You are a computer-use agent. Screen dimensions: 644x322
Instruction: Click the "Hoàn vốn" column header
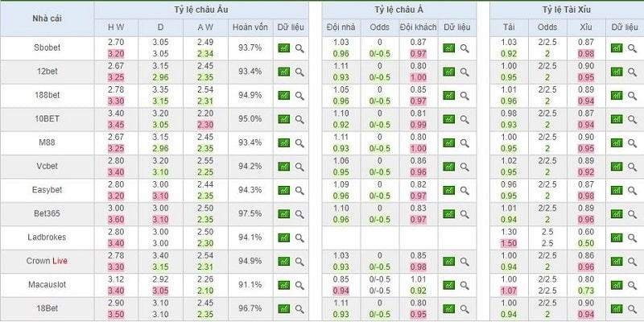click(x=249, y=27)
